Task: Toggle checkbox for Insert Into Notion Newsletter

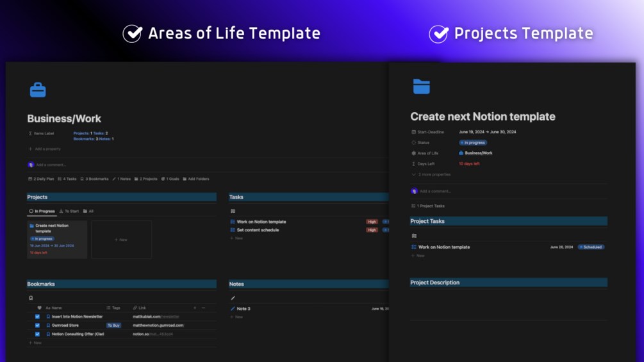Action: [x=37, y=317]
